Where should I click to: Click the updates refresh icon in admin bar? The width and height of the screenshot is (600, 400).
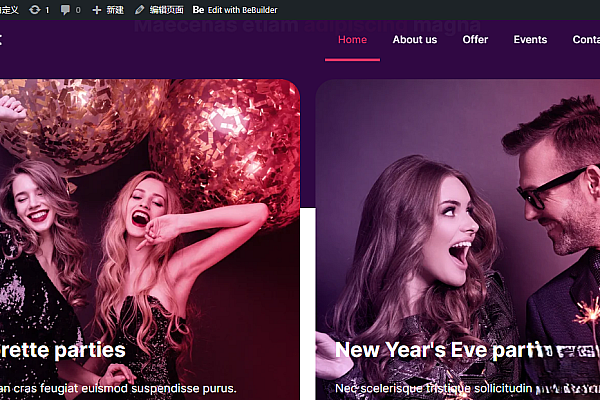pos(35,9)
